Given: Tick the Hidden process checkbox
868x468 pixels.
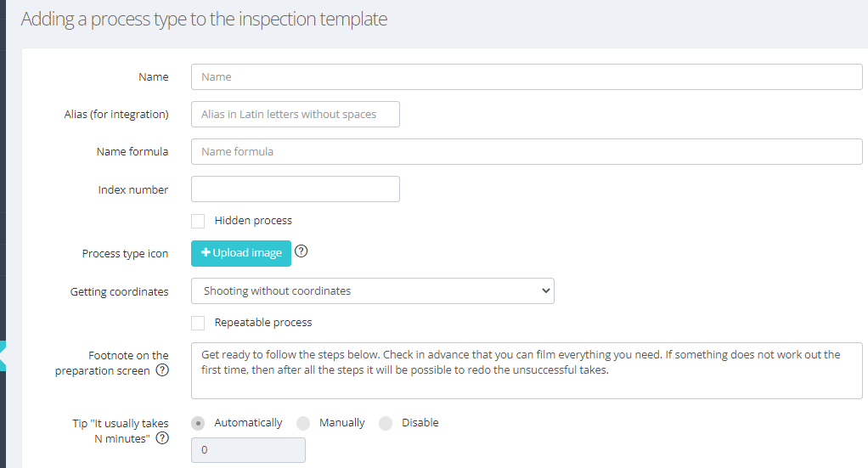Looking at the screenshot, I should (198, 221).
